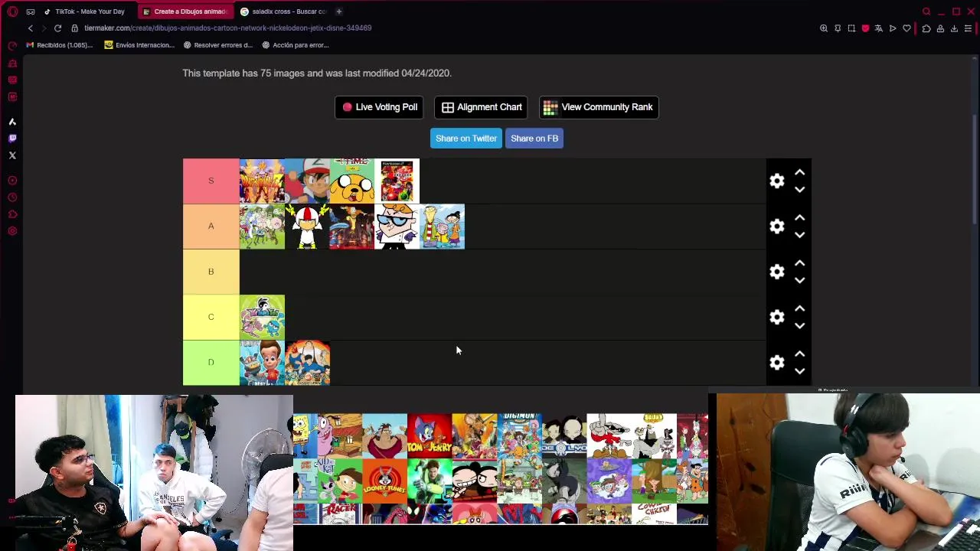This screenshot has height=551, width=980.
Task: Open settings gear for tier D row
Action: [777, 362]
